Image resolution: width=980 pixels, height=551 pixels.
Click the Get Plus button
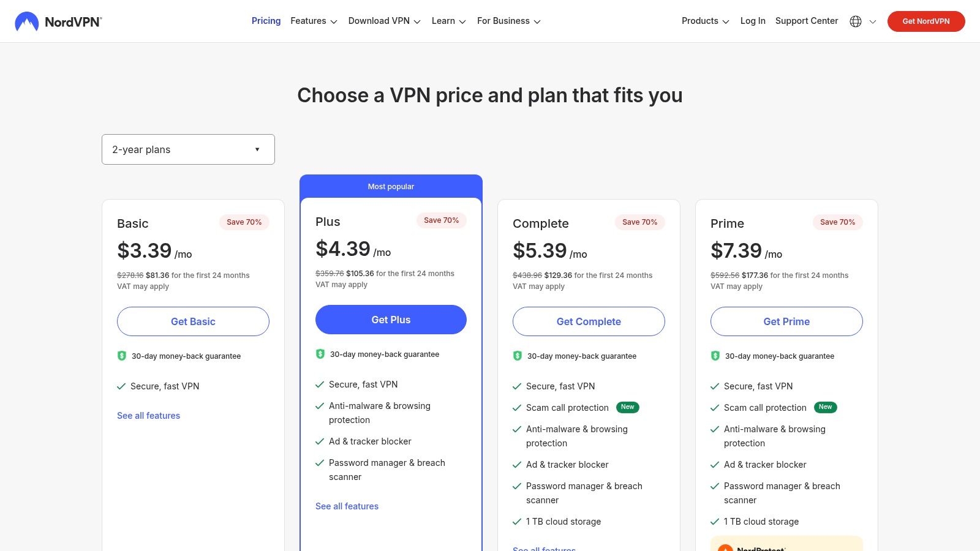point(391,319)
